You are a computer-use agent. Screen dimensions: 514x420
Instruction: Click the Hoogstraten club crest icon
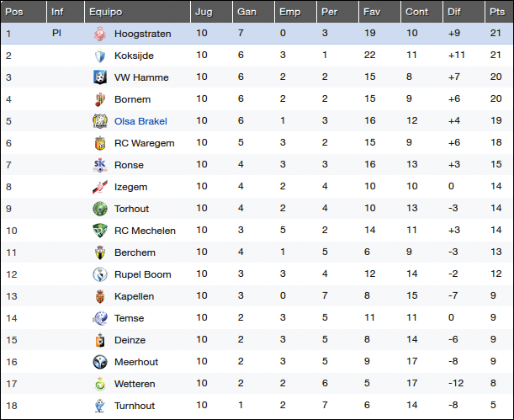tap(100, 34)
